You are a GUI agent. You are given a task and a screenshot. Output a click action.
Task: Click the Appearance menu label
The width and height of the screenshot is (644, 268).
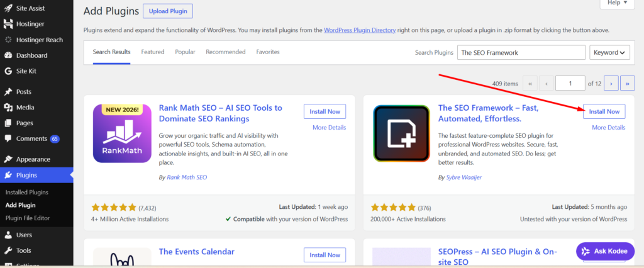pyautogui.click(x=33, y=160)
